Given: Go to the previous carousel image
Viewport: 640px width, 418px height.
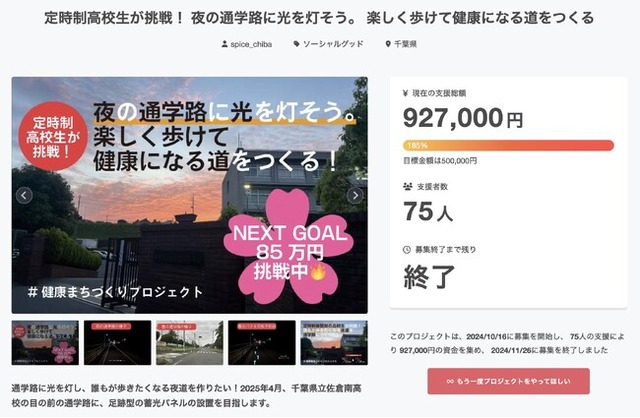Looking at the screenshot, I should pos(24,195).
